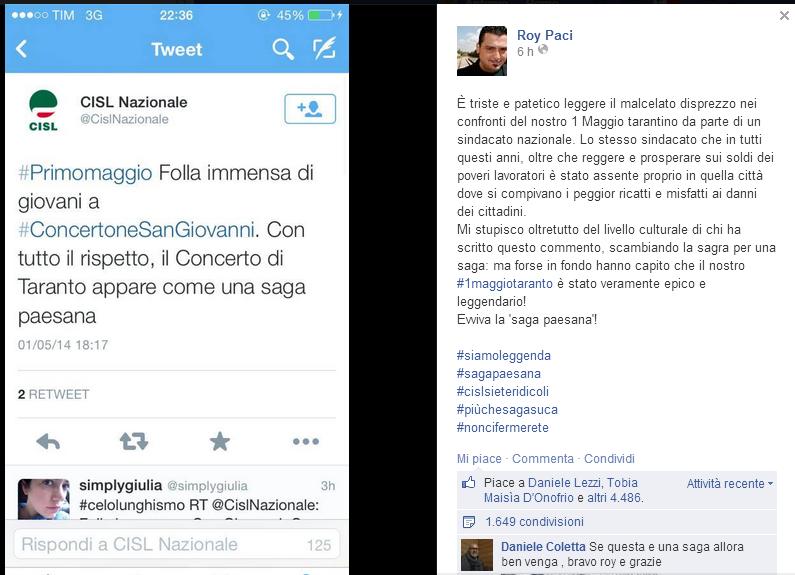
Task: Open the #siamoleggenda hashtag
Action: point(503,355)
